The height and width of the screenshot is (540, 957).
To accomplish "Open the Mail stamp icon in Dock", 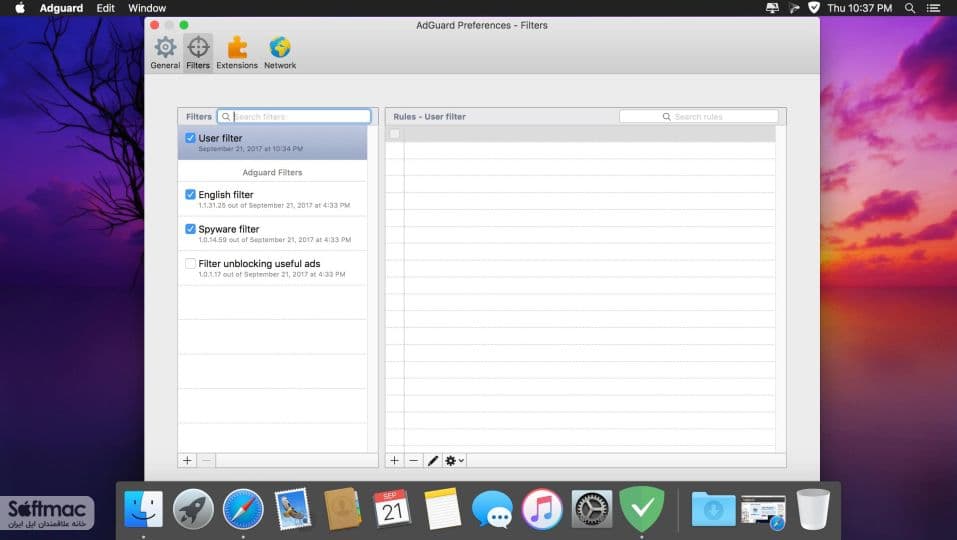I will point(292,509).
